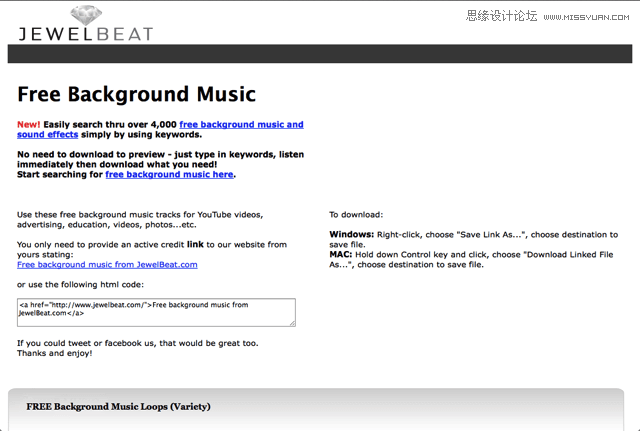640x431 pixels.
Task: Click the red 'New!' label
Action: pyautogui.click(x=29, y=124)
